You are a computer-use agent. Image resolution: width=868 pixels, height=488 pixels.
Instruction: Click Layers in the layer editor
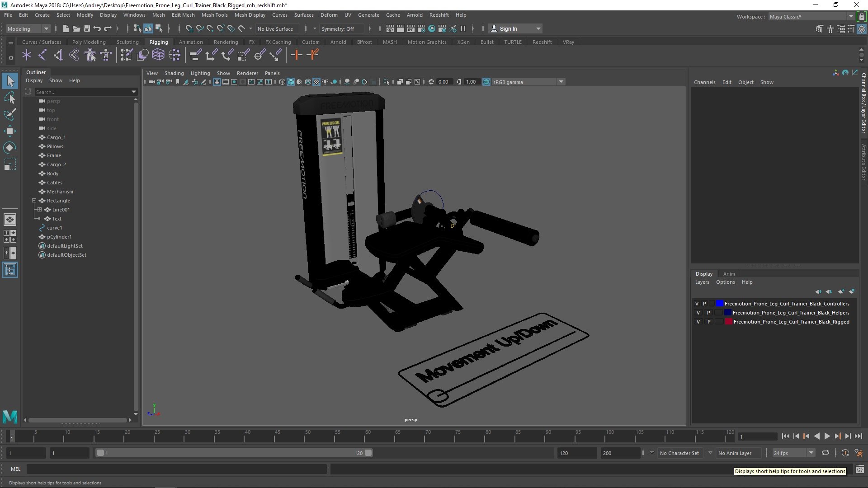tap(702, 282)
